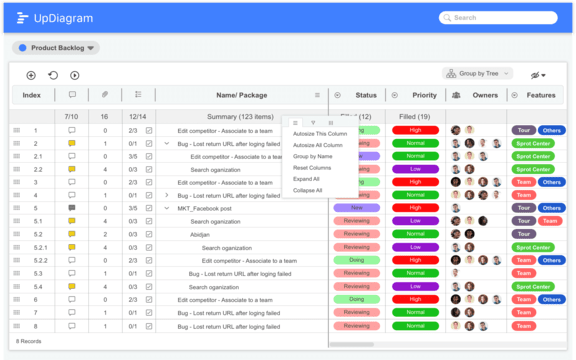Image resolution: width=576 pixels, height=360 pixels.
Task: Click the Priority column header circle icon
Action: 395,95
